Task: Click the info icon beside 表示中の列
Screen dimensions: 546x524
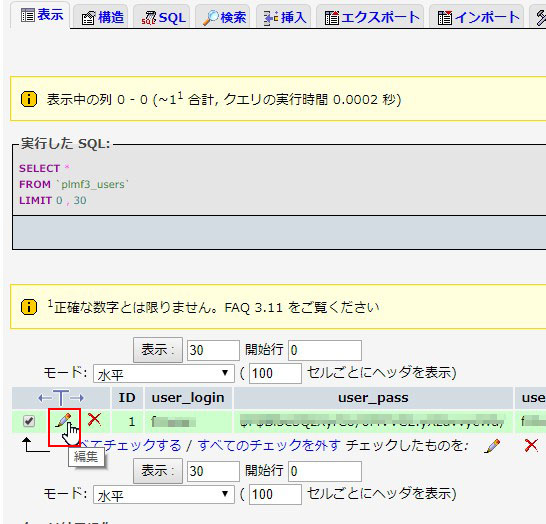Action: 29,99
